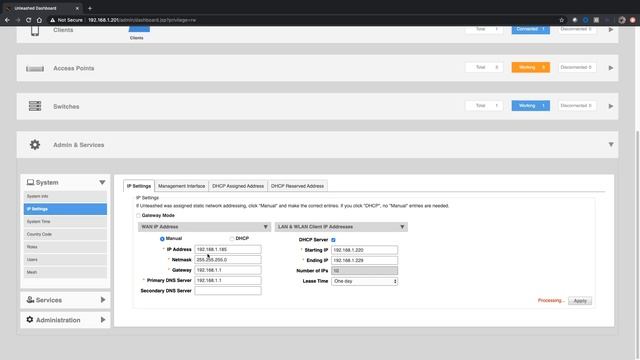Expand the Clients section arrow
Screen dimensions: 640x360
click(x=611, y=29)
